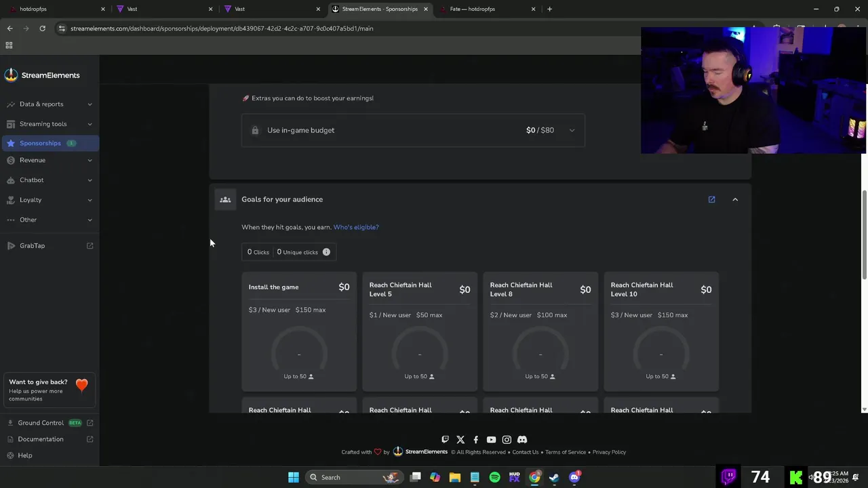868x488 pixels.
Task: Click the Other three-dots icon
Action: point(11,220)
